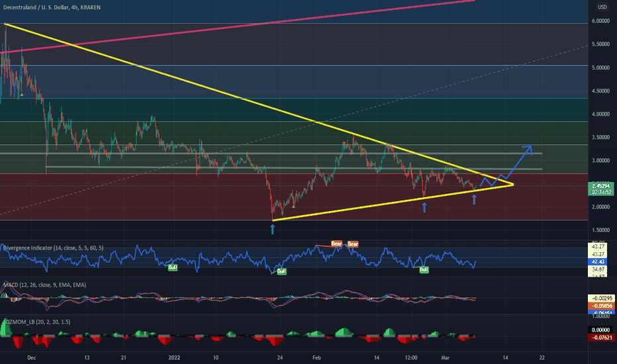Screen dimensions: 617x364
Task: Click the Bull marker near January 24
Action: tap(282, 271)
